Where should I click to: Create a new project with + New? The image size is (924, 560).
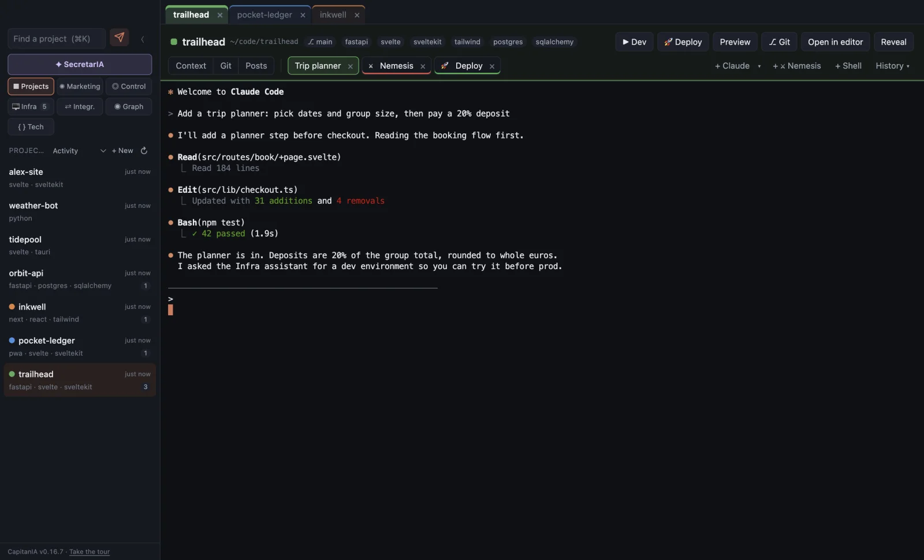pyautogui.click(x=122, y=151)
